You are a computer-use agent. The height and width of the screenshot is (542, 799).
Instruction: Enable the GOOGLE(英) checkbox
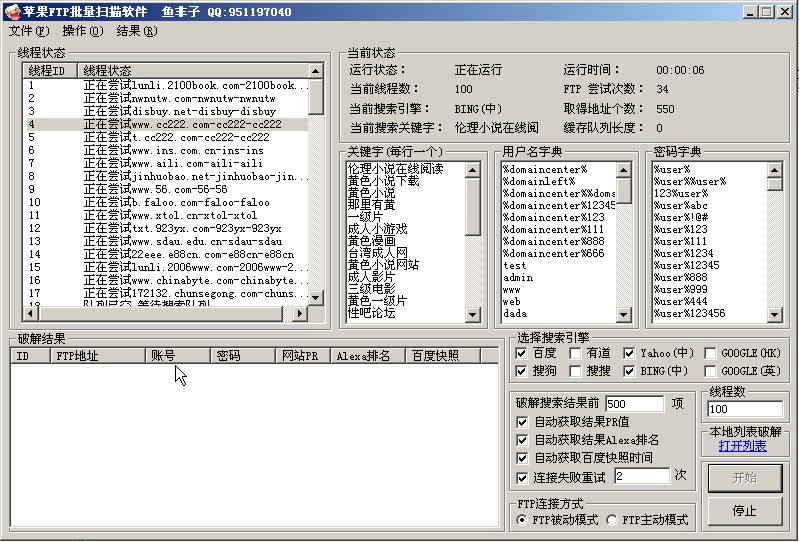[709, 371]
